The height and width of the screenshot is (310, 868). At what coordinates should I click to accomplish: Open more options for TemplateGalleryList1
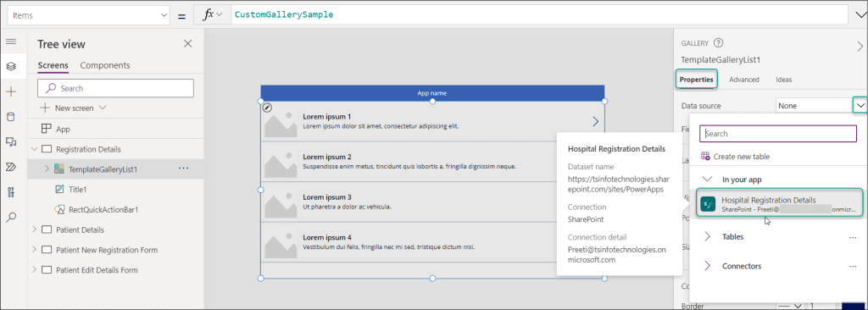click(x=184, y=169)
